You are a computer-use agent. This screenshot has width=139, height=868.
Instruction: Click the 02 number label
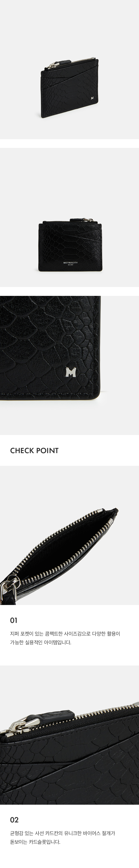pos(14,820)
